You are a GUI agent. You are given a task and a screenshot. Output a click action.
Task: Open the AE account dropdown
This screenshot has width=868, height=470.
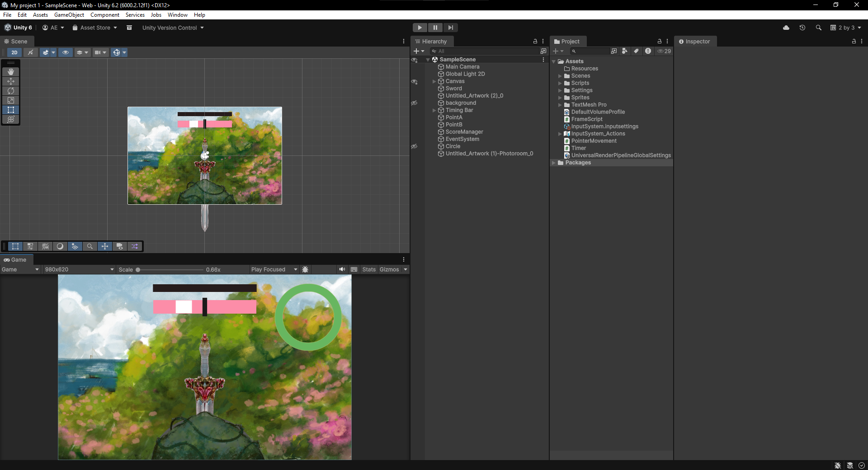pyautogui.click(x=53, y=28)
